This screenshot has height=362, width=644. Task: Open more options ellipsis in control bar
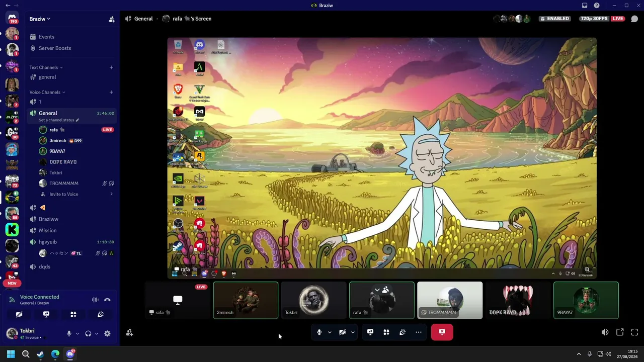coord(419,332)
